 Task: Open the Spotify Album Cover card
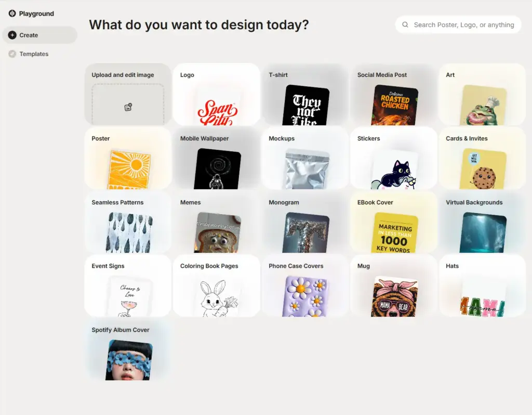pyautogui.click(x=128, y=350)
